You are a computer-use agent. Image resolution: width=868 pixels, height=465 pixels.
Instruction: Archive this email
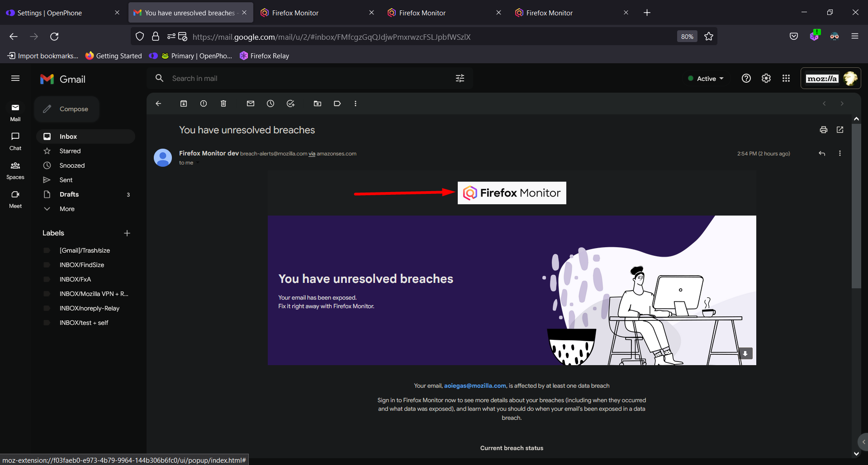pos(184,103)
